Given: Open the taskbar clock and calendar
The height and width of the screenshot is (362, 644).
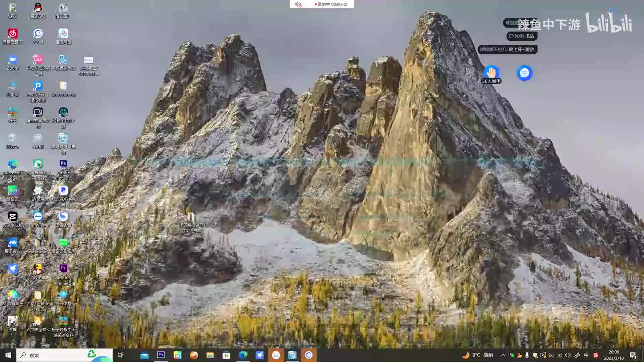Looking at the screenshot, I should click(614, 355).
